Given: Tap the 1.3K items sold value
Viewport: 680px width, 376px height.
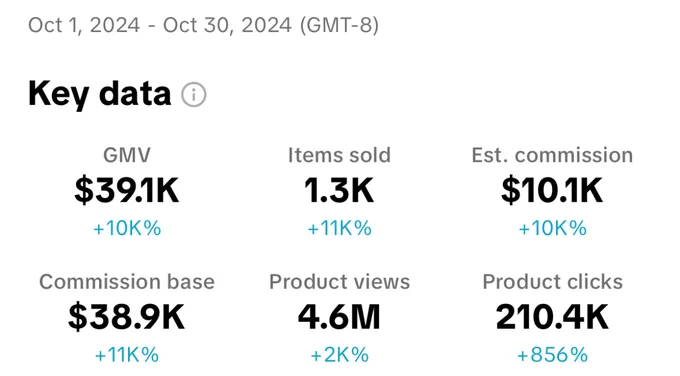Looking at the screenshot, I should pyautogui.click(x=339, y=190).
